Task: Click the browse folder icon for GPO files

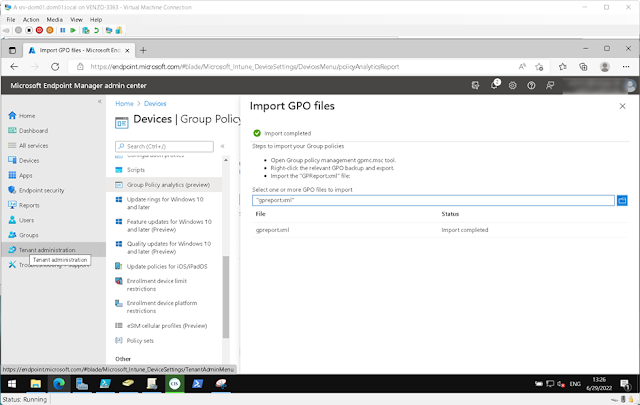Action: coord(622,200)
